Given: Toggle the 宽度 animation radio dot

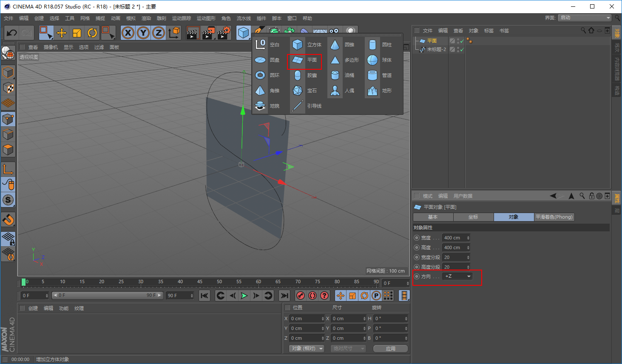Looking at the screenshot, I should 417,238.
